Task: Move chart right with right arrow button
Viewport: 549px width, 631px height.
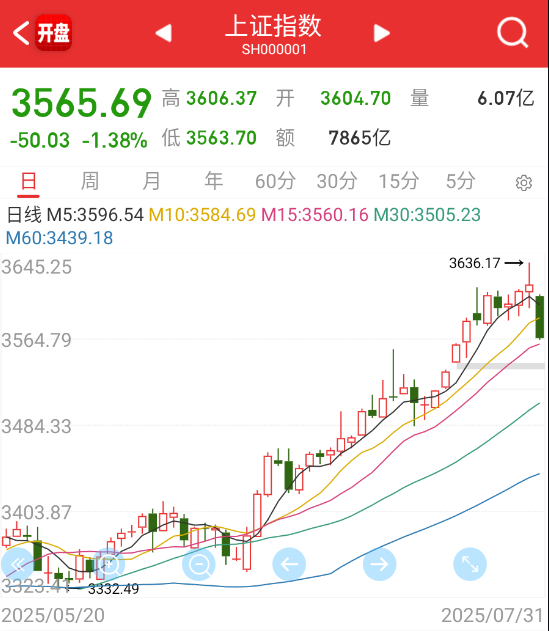Action: pos(380,564)
